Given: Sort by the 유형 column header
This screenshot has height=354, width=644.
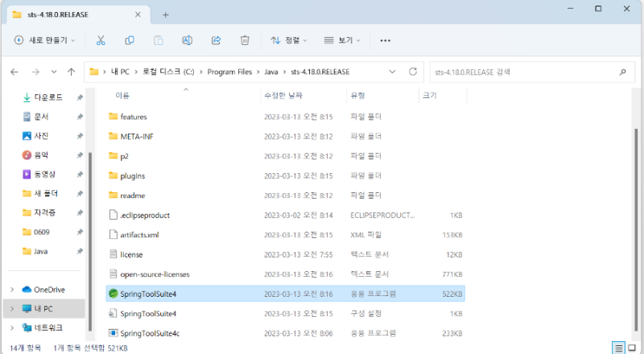Looking at the screenshot, I should pyautogui.click(x=357, y=95).
